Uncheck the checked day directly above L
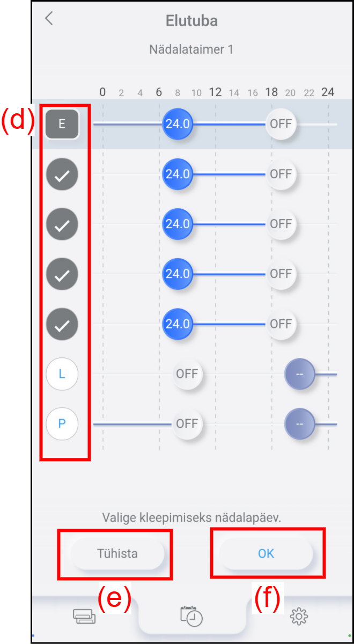This screenshot has width=354, height=644. [62, 324]
